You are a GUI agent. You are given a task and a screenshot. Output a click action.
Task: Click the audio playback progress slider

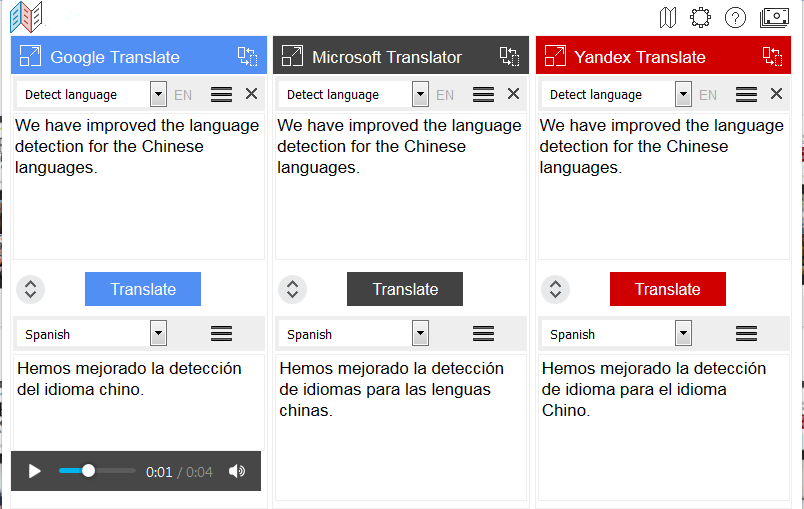(97, 471)
